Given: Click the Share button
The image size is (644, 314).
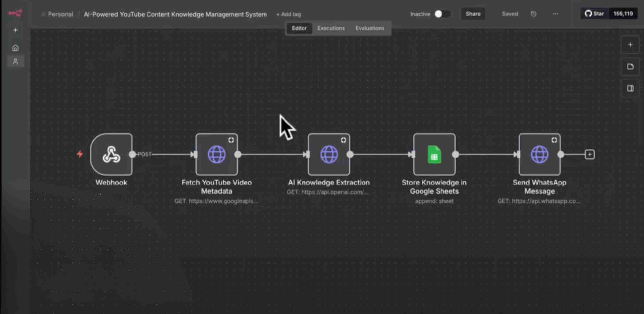Looking at the screenshot, I should click(x=473, y=14).
